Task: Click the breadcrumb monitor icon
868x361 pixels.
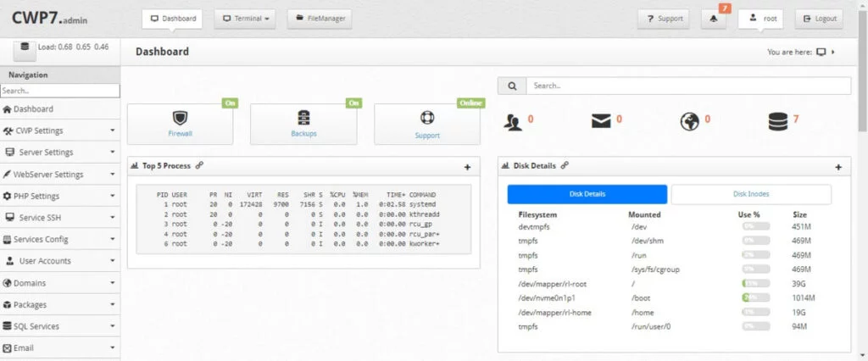Action: 821,52
